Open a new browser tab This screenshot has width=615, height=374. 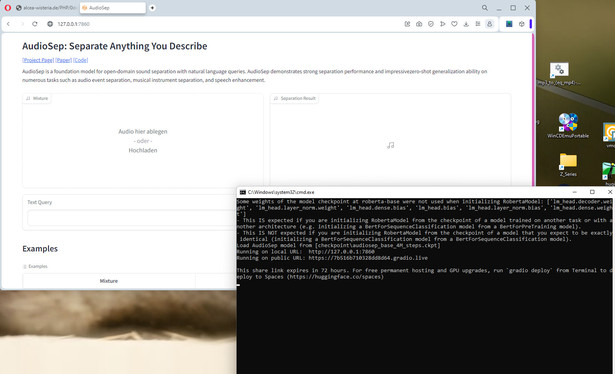[x=152, y=7]
